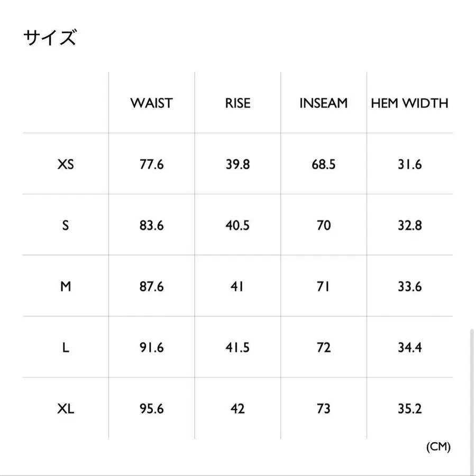Click the サイズ heading

tap(50, 39)
